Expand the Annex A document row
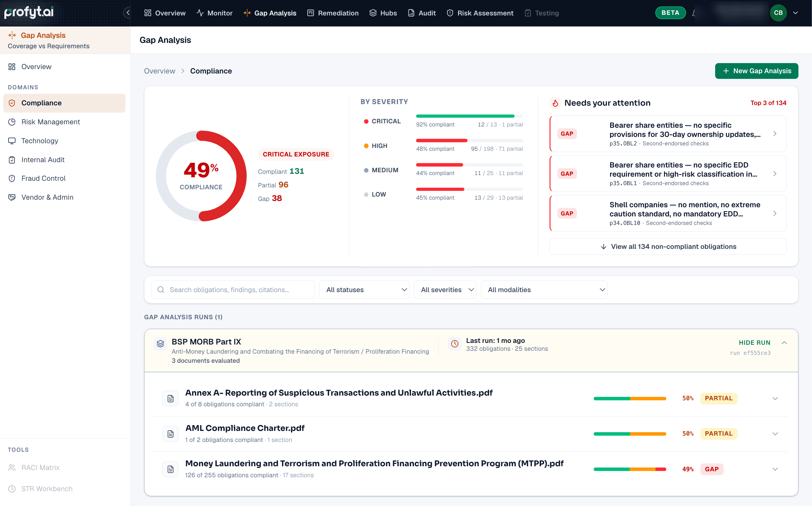The height and width of the screenshot is (506, 812). coord(775,398)
